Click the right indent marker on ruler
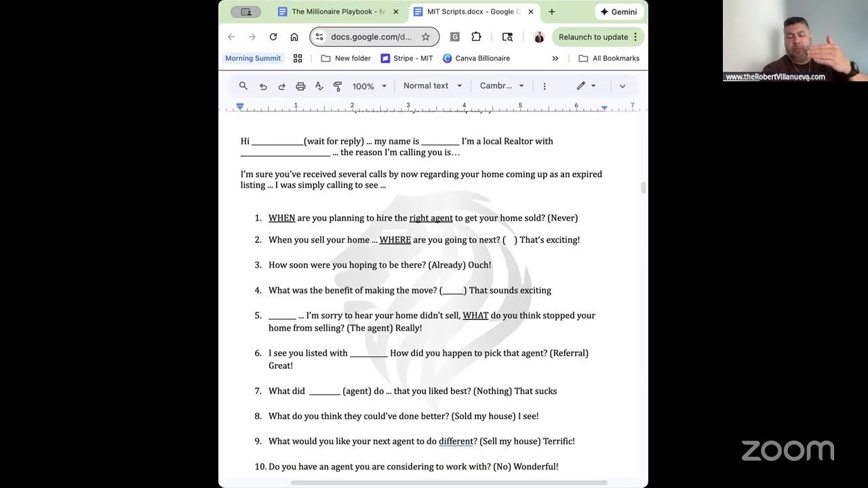This screenshot has width=868, height=488. click(604, 107)
